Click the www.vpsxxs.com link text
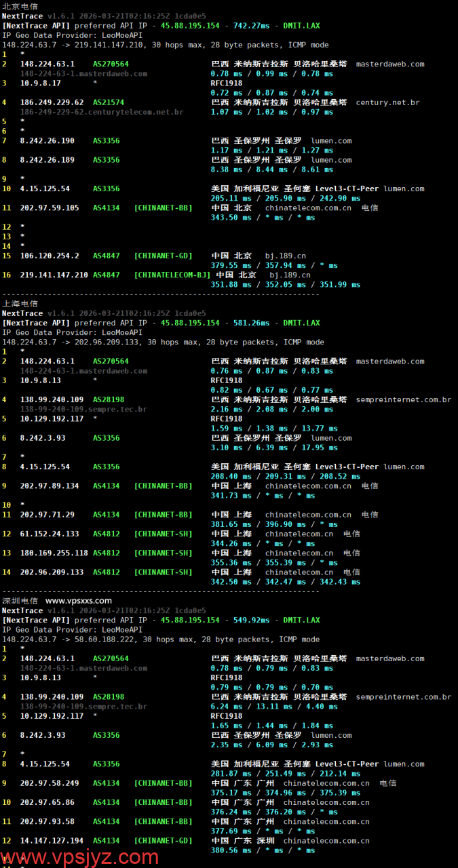Screen dimensions: 458x868 [79, 601]
